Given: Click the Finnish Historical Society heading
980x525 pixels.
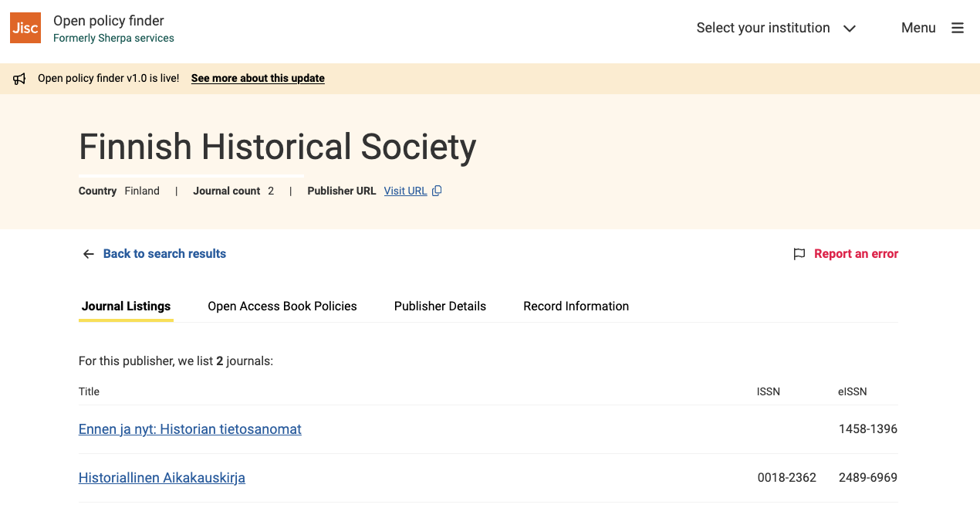Looking at the screenshot, I should pos(278,147).
